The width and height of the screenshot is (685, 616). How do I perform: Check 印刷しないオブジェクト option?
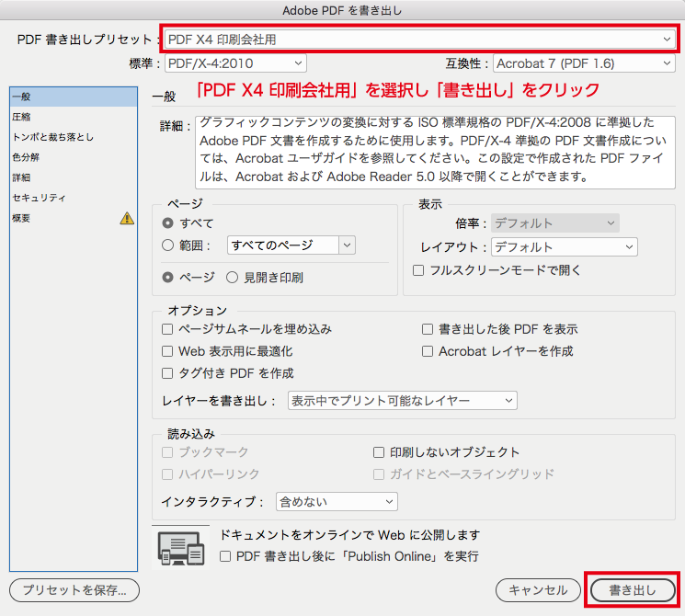click(x=378, y=452)
